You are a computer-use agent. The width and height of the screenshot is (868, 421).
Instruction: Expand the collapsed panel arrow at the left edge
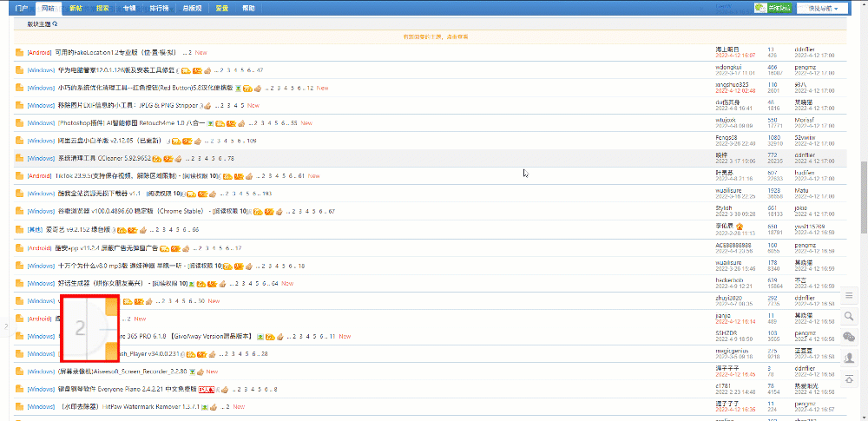pyautogui.click(x=5, y=327)
